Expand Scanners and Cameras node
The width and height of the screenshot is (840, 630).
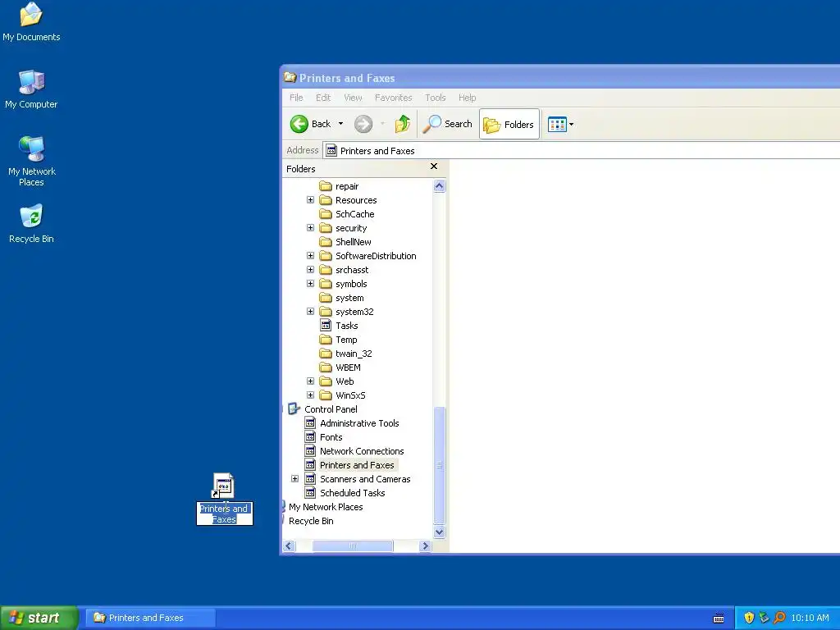pyautogui.click(x=294, y=478)
